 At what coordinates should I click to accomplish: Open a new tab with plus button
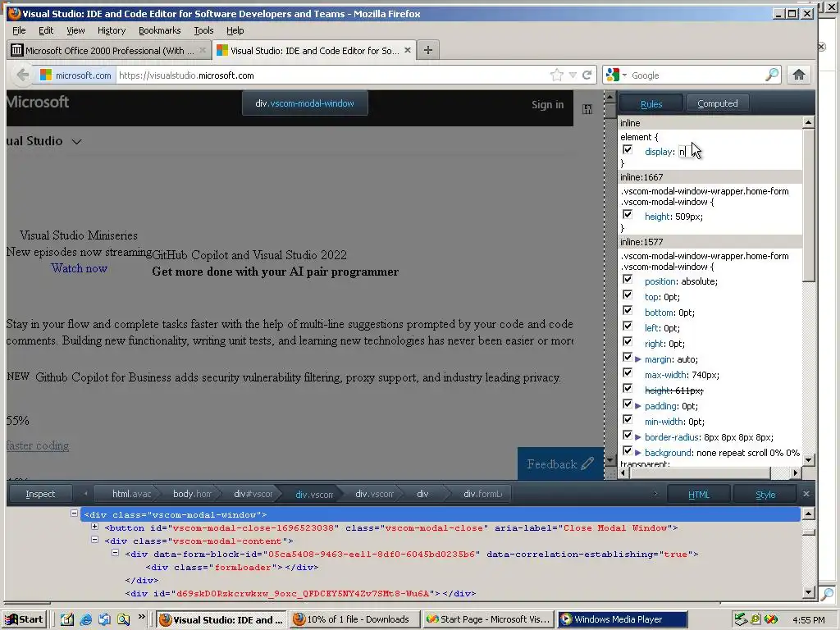tap(427, 50)
